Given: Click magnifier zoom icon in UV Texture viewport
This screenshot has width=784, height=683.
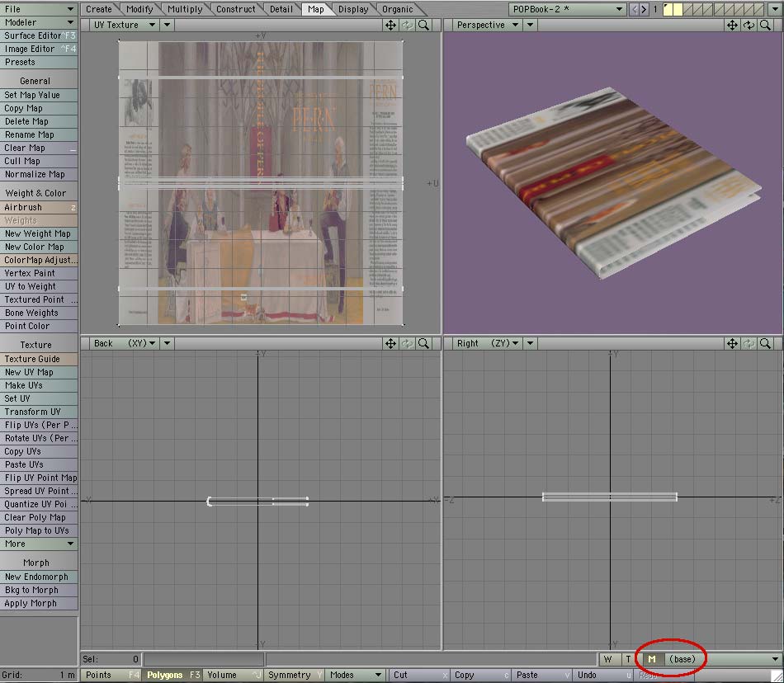Looking at the screenshot, I should coord(423,25).
